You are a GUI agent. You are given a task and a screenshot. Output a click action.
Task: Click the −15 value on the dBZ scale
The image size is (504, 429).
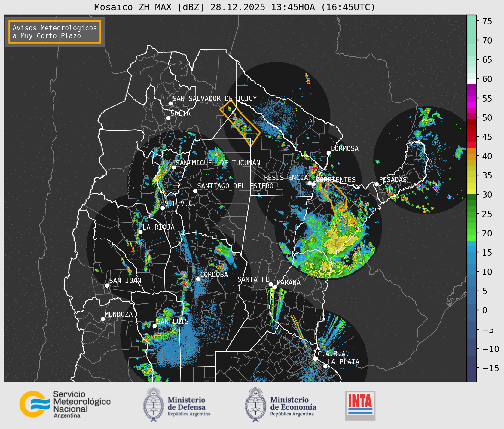[x=490, y=368]
